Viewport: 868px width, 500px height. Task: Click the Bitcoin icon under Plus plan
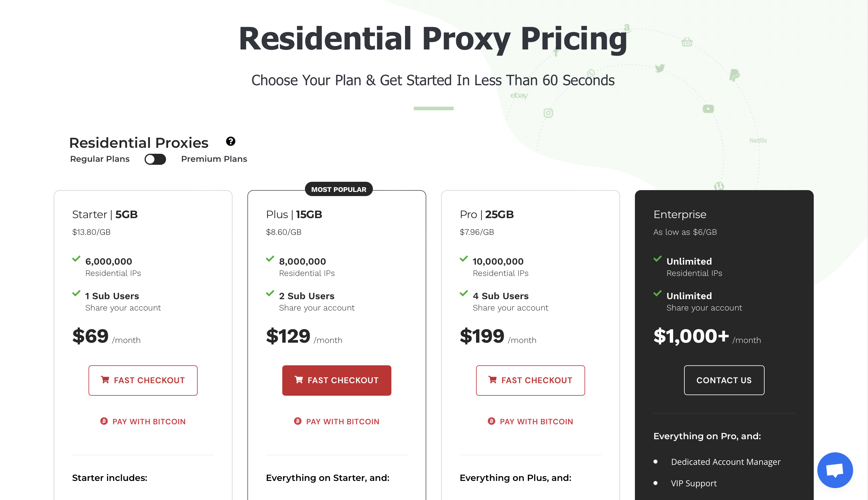[x=297, y=421]
